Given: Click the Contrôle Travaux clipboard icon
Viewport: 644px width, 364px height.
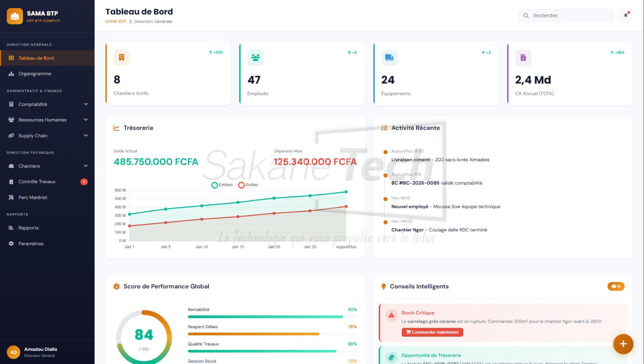Looking at the screenshot, I should coord(11,182).
